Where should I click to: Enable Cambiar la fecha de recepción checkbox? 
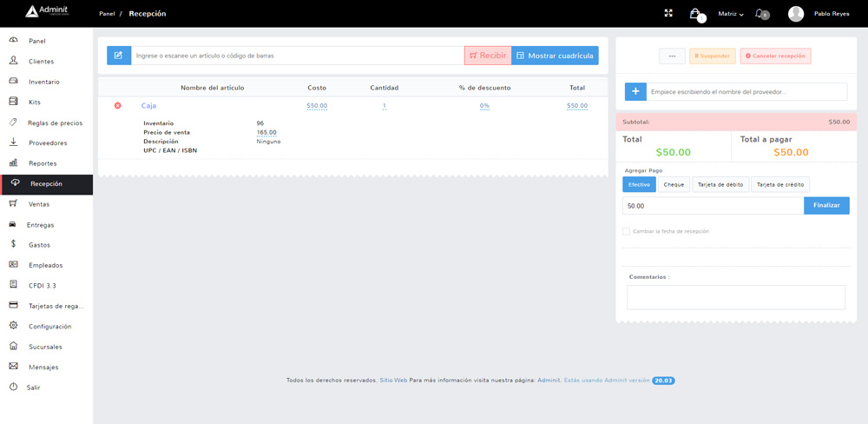626,231
